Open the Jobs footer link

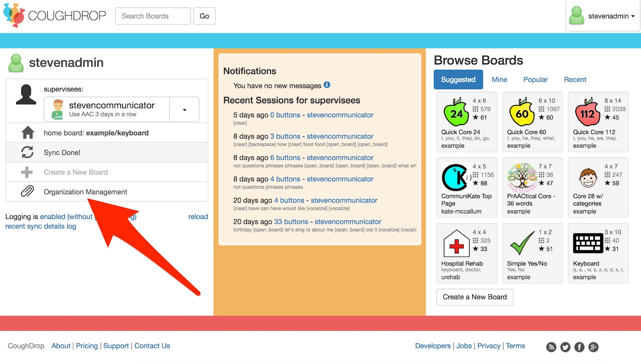pyautogui.click(x=464, y=346)
